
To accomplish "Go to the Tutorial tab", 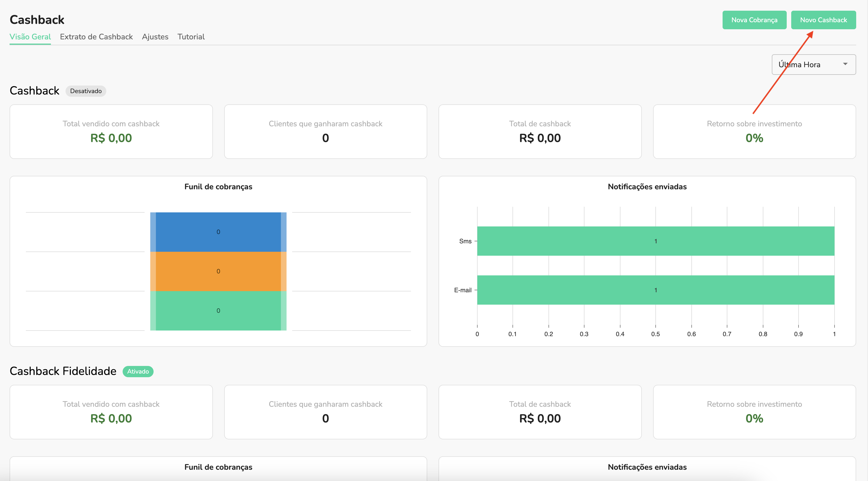I will (x=191, y=37).
